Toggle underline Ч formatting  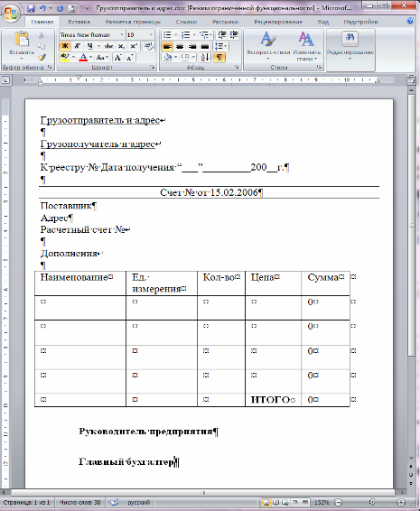pos(89,46)
